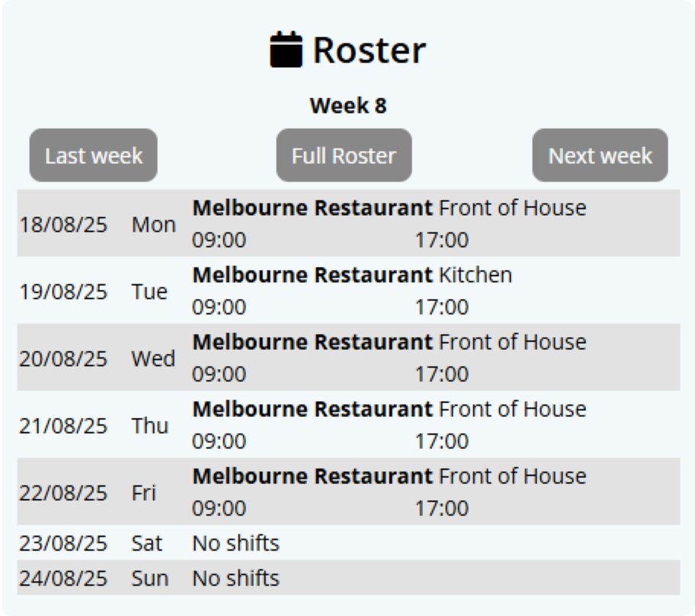This screenshot has width=695, height=616.
Task: Click the 09:00 start time on Monday
Action: tap(219, 240)
